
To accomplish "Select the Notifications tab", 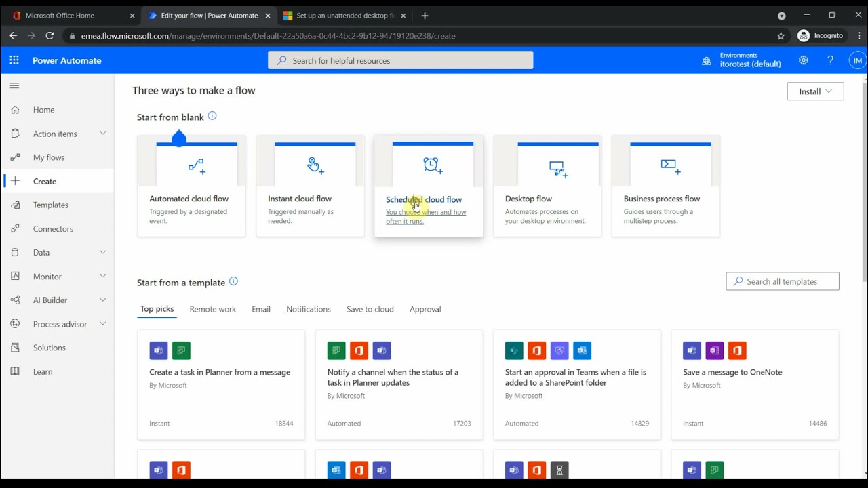I will [x=309, y=309].
